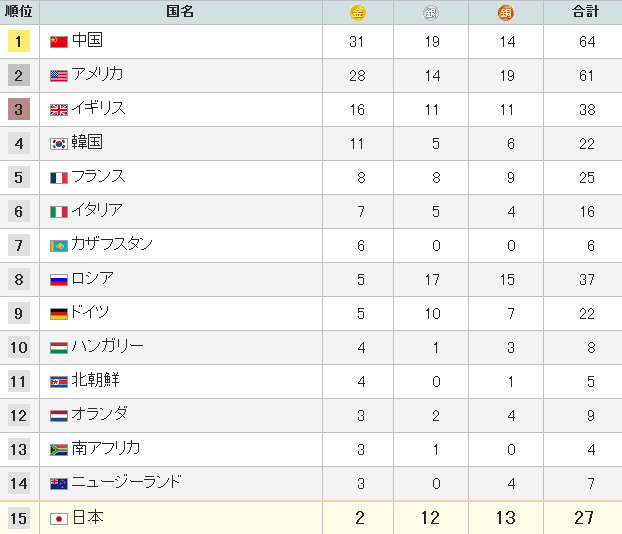Click the United States flag icon
The image size is (622, 534).
(59, 76)
